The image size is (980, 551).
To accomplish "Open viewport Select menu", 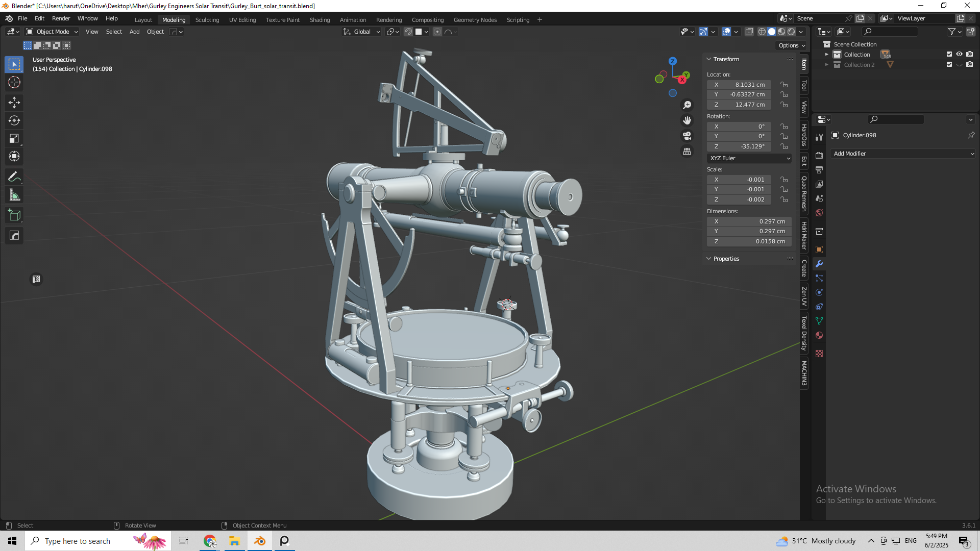I will click(114, 32).
